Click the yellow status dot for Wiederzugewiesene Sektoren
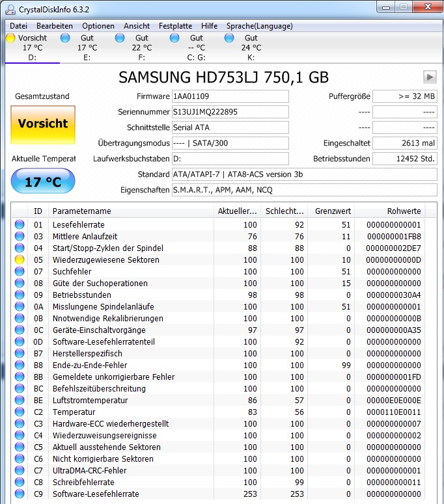This screenshot has width=444, height=504. (x=20, y=259)
